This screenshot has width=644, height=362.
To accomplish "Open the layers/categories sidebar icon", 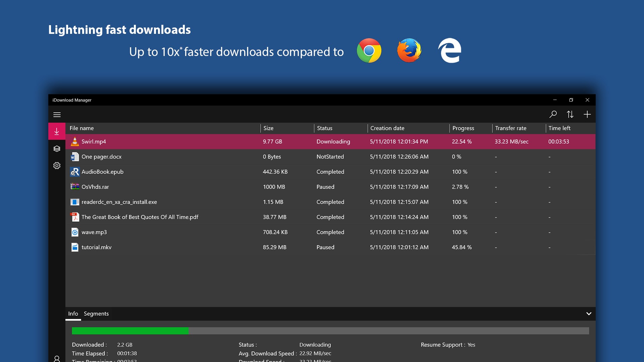I will coord(57,148).
